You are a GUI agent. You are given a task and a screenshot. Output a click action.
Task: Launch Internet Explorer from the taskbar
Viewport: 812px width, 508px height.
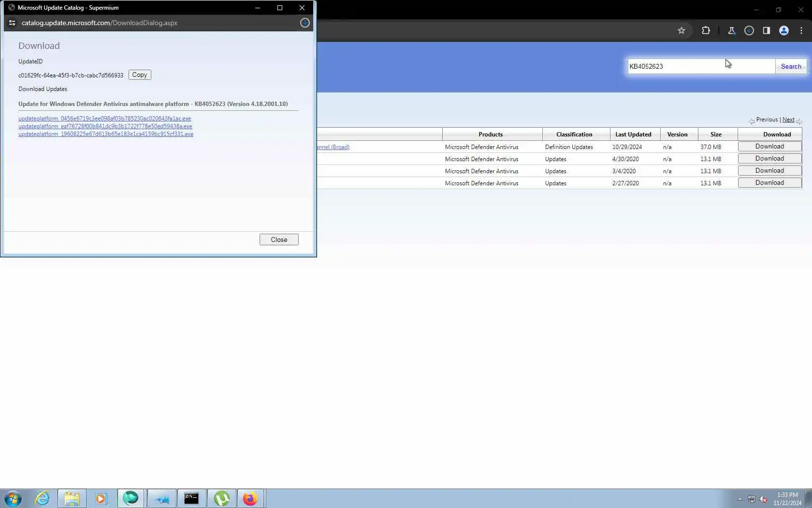(x=43, y=498)
